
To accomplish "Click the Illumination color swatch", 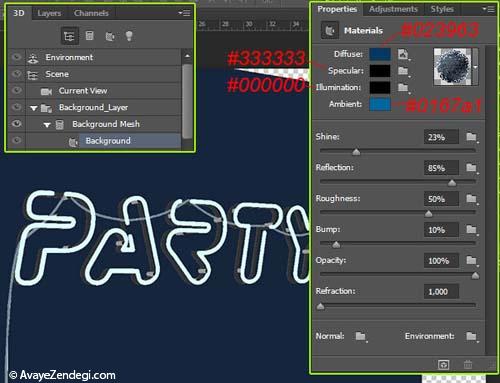I will coord(380,87).
